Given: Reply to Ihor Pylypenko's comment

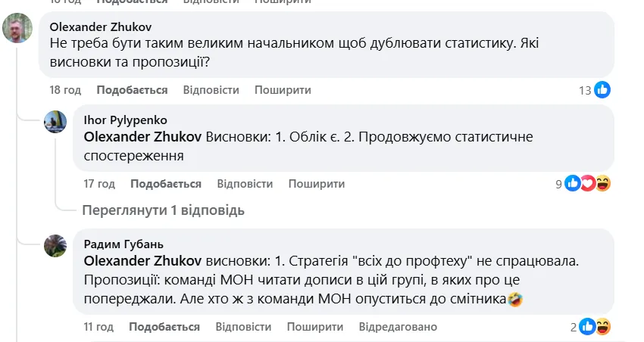Looking at the screenshot, I should point(245,184).
